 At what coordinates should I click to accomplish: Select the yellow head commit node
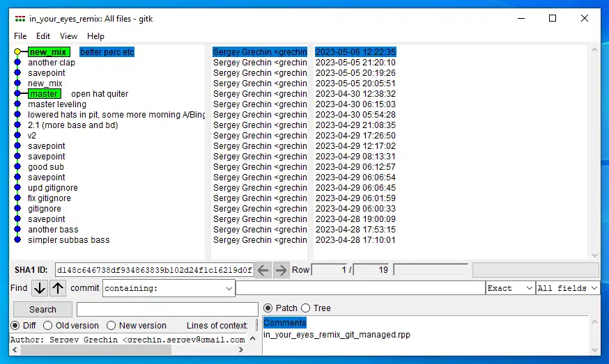coord(17,52)
